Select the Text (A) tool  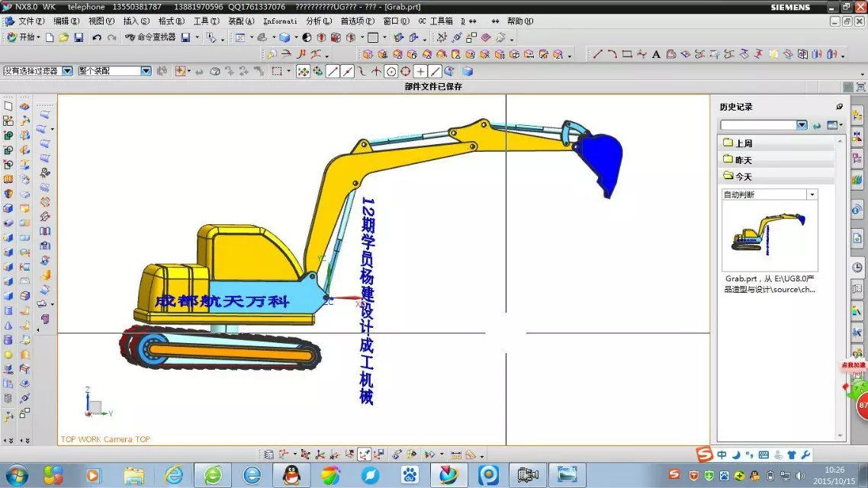tap(656, 54)
